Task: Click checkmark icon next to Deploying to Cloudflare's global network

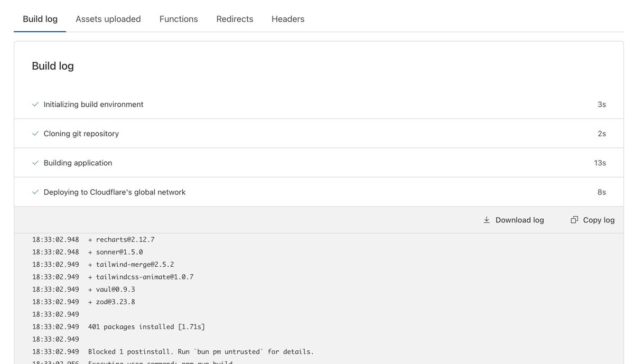Action: tap(35, 192)
